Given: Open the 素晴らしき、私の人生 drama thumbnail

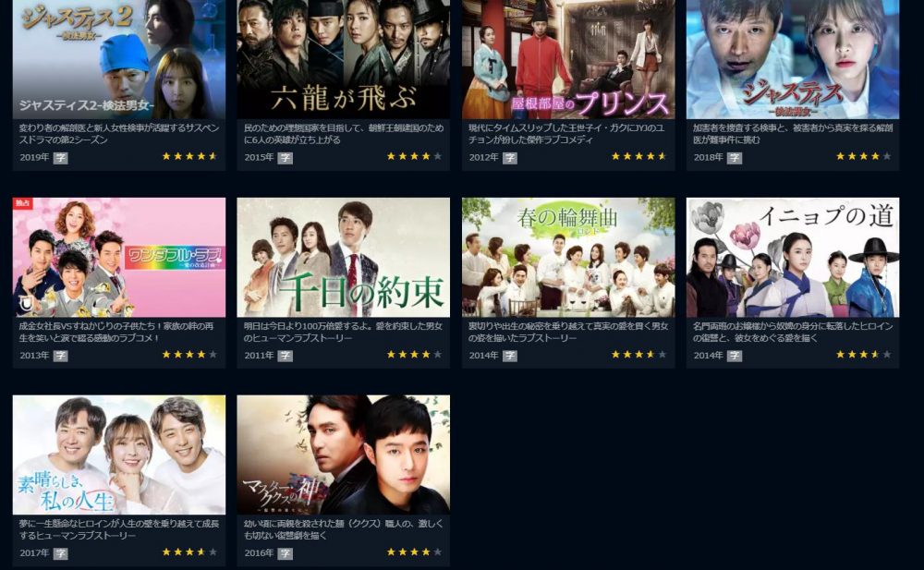Looking at the screenshot, I should tap(119, 455).
